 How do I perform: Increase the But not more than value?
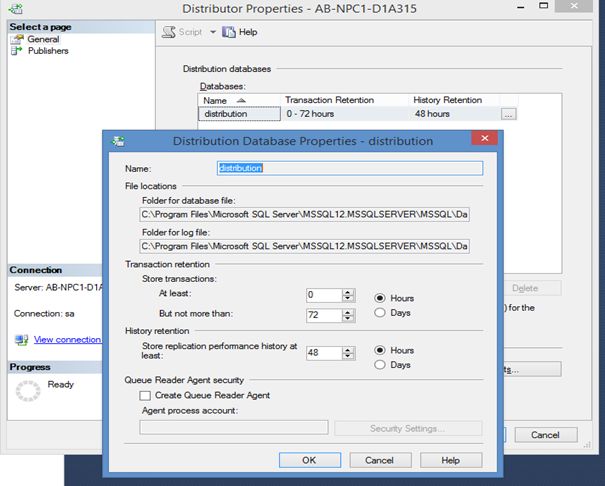[348, 312]
